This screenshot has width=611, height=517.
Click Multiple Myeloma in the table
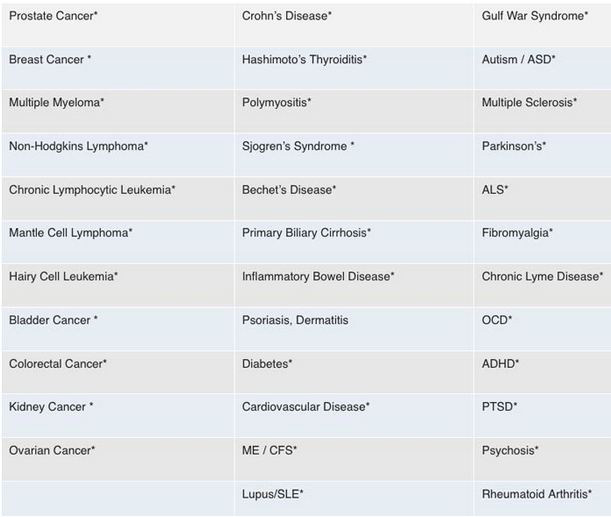[57, 103]
